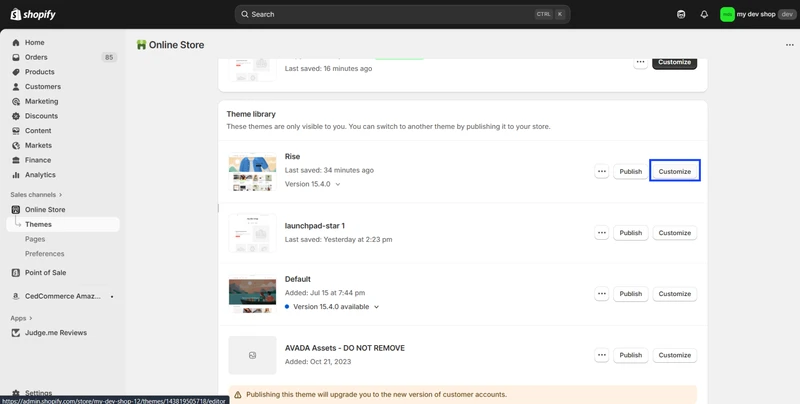This screenshot has height=404, width=800.
Task: Customize the launchpad-star 1 theme
Action: point(674,233)
